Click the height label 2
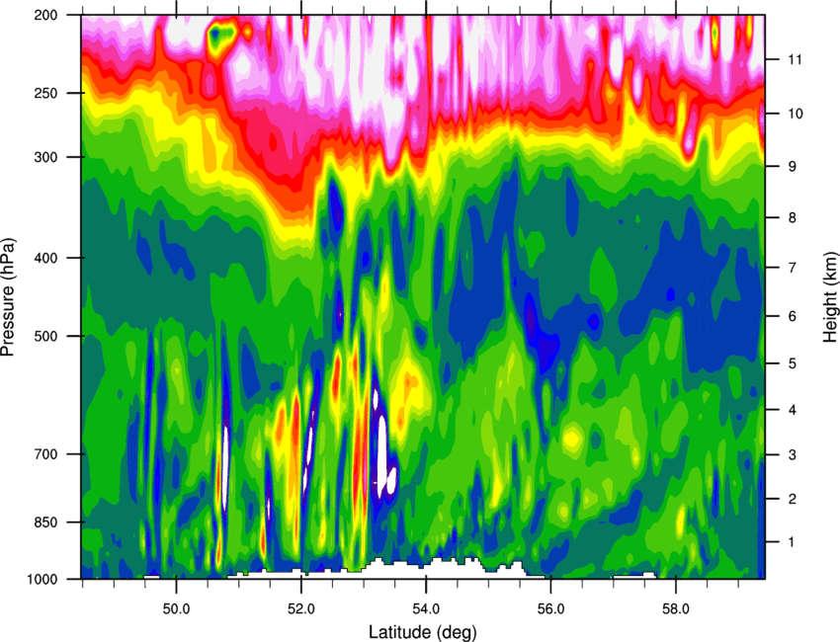The width and height of the screenshot is (840, 642). [792, 499]
